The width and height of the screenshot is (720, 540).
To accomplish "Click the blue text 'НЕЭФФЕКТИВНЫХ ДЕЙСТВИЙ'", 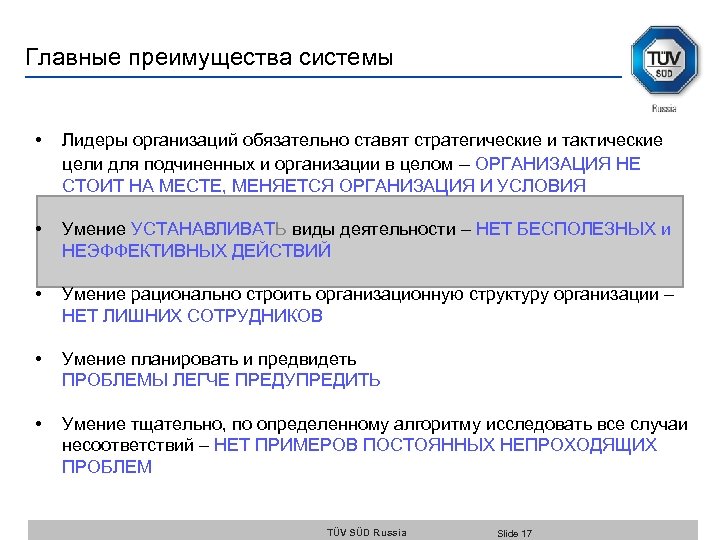I will pos(197,251).
